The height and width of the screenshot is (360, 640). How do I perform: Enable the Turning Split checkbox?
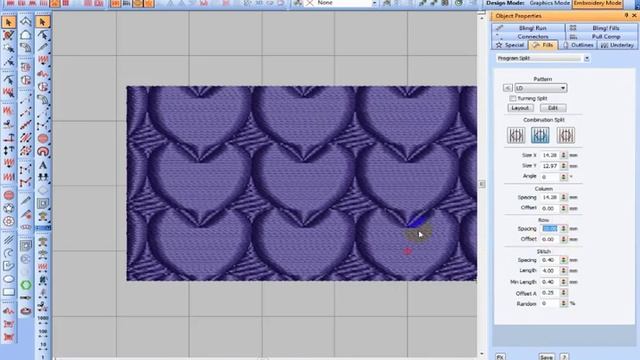513,98
